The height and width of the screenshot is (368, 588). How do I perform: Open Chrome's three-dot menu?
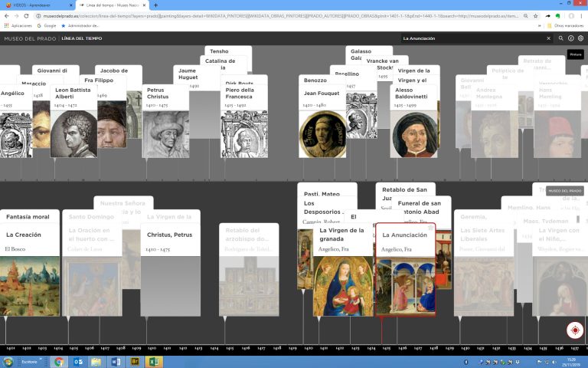pos(582,16)
